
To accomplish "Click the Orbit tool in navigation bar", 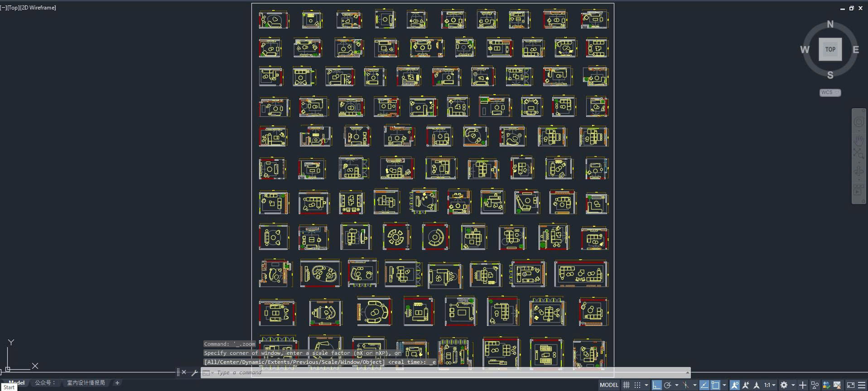I will coord(859,172).
